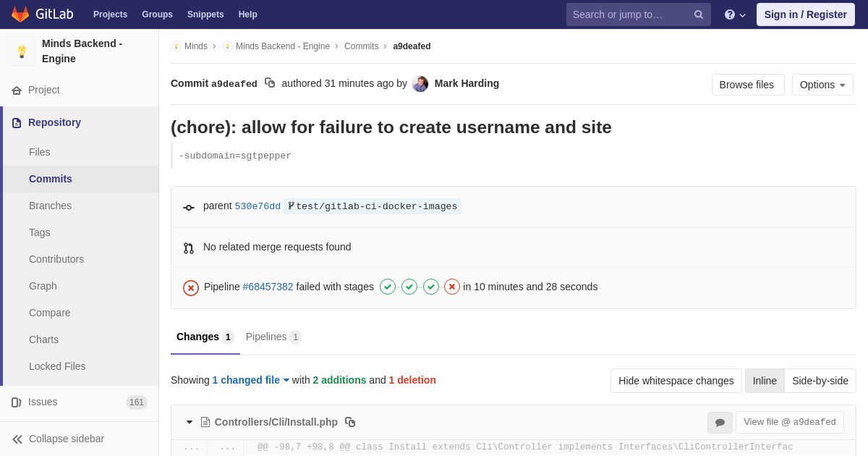
Task: Click the second passed stage icon
Action: tap(409, 287)
